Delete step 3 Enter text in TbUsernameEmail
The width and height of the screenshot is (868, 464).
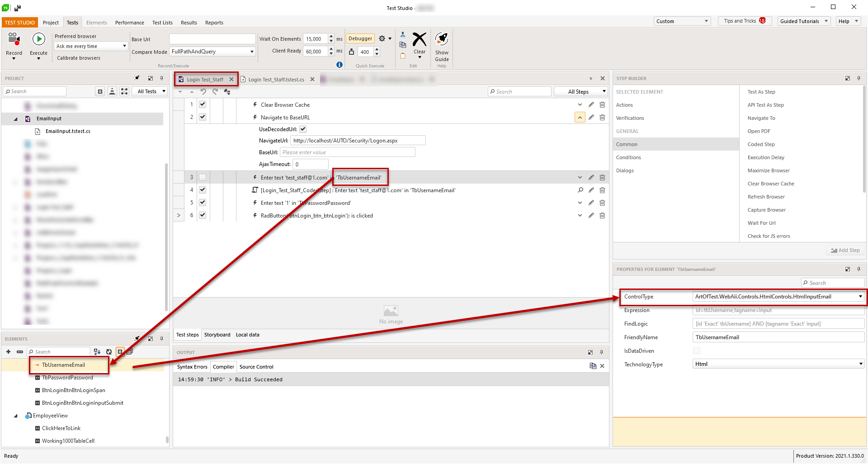[x=602, y=177]
